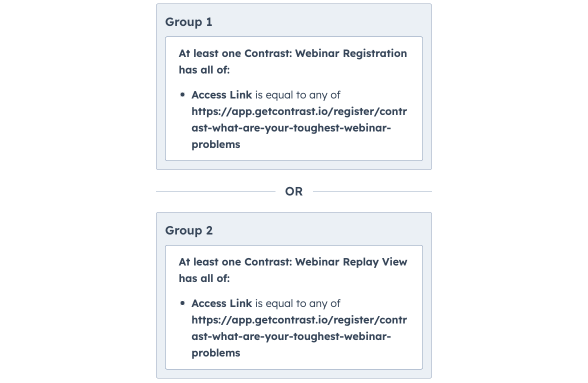Click Access Link property in Group 1
The width and height of the screenshot is (588, 383).
click(222, 95)
